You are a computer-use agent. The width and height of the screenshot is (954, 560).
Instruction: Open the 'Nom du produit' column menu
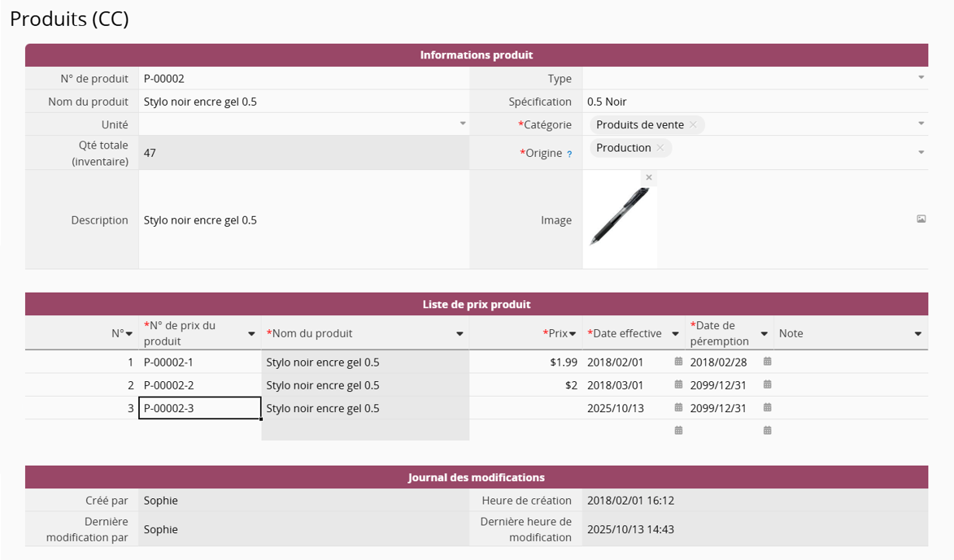(x=460, y=334)
